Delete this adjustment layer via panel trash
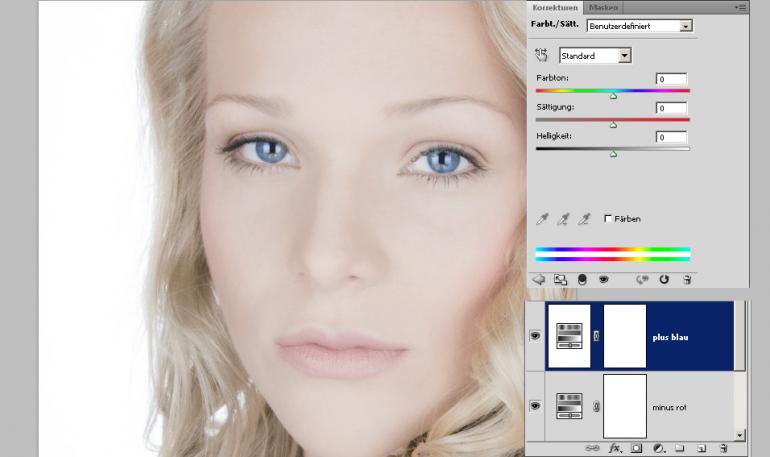 click(x=687, y=279)
